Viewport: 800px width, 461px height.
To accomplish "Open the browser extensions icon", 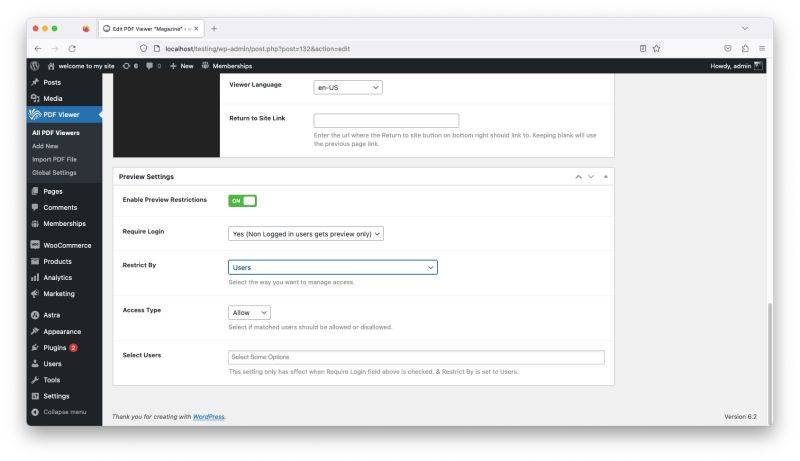I will click(x=745, y=48).
